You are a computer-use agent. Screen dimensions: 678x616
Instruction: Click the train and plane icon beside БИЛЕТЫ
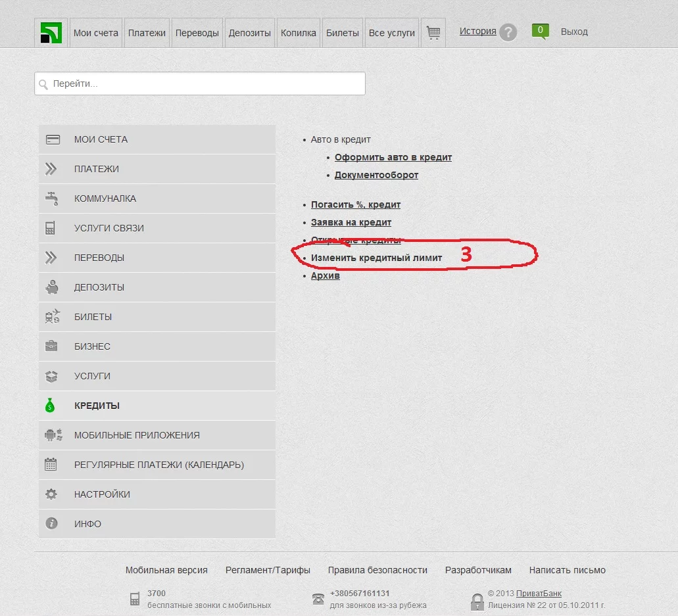point(53,316)
